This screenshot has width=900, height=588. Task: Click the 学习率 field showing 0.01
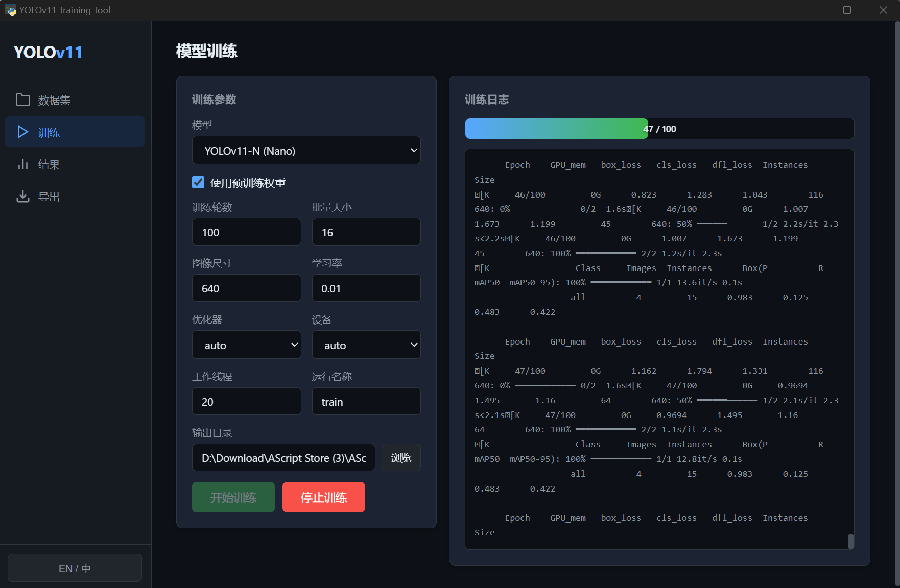pyautogui.click(x=366, y=288)
